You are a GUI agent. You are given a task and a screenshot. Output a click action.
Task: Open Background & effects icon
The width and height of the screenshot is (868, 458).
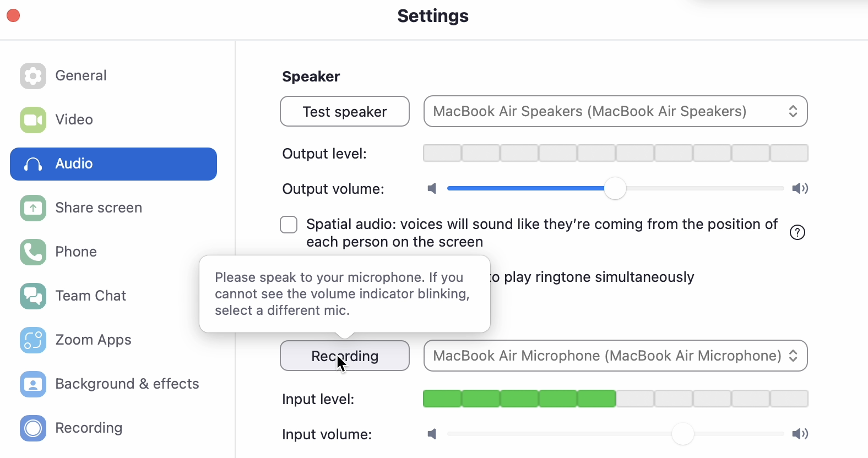pos(33,384)
